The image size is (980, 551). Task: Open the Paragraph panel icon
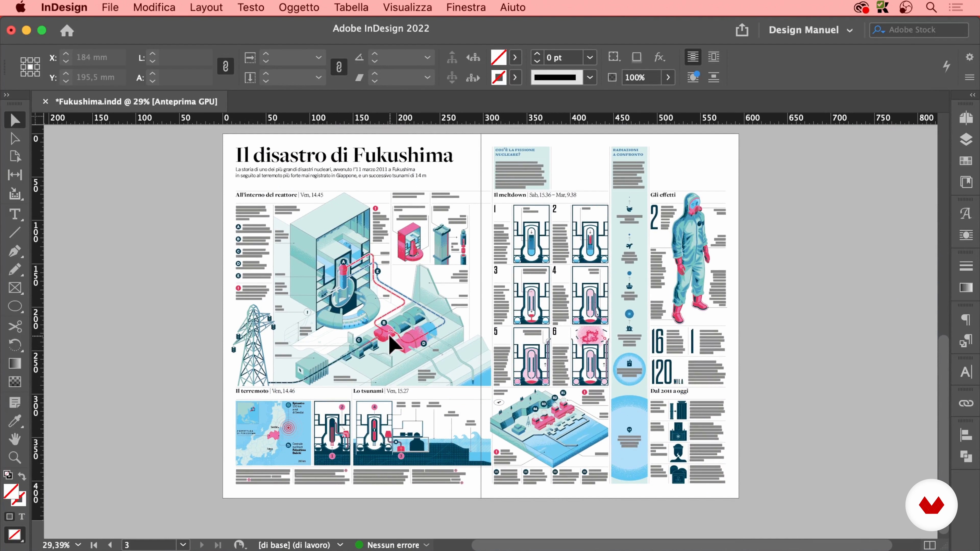point(966,319)
